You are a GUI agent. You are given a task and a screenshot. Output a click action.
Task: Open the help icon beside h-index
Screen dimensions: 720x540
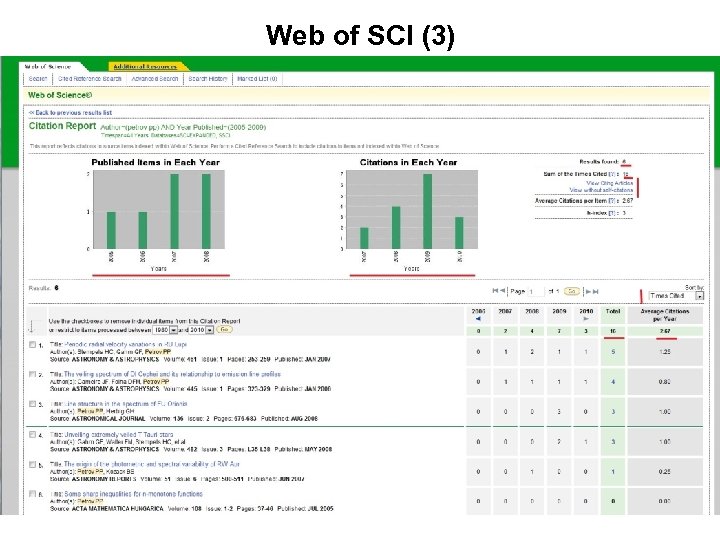click(612, 213)
